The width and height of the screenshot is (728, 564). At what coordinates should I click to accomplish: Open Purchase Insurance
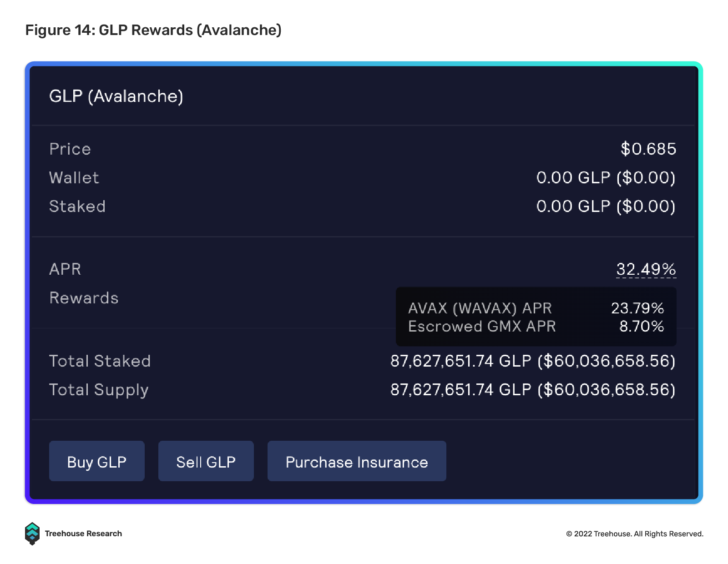coord(357,461)
